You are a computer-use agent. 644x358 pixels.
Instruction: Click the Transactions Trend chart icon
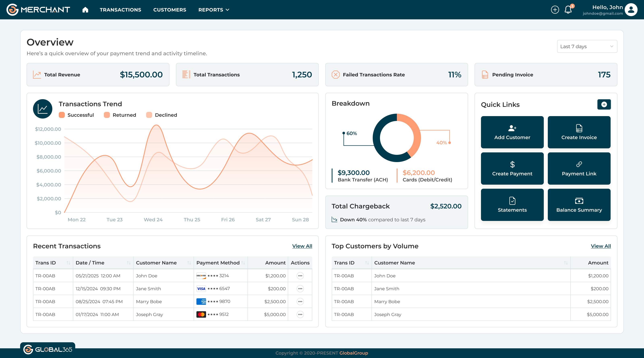tap(42, 109)
